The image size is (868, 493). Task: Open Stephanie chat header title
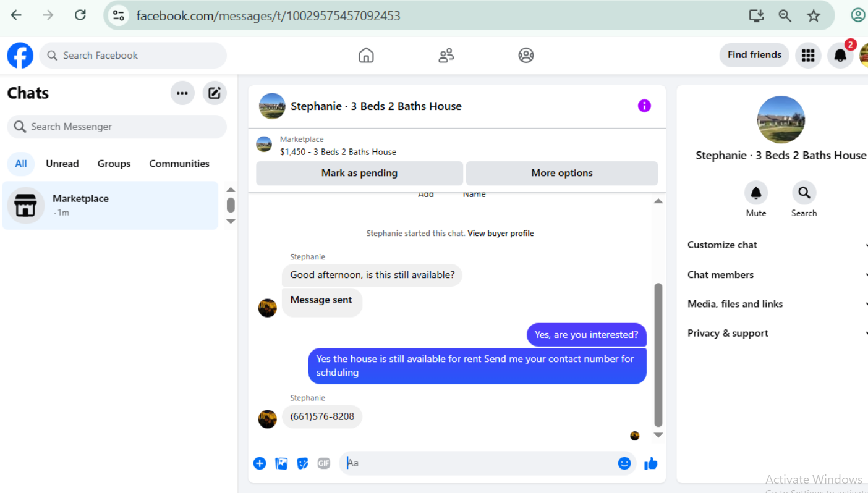point(376,106)
